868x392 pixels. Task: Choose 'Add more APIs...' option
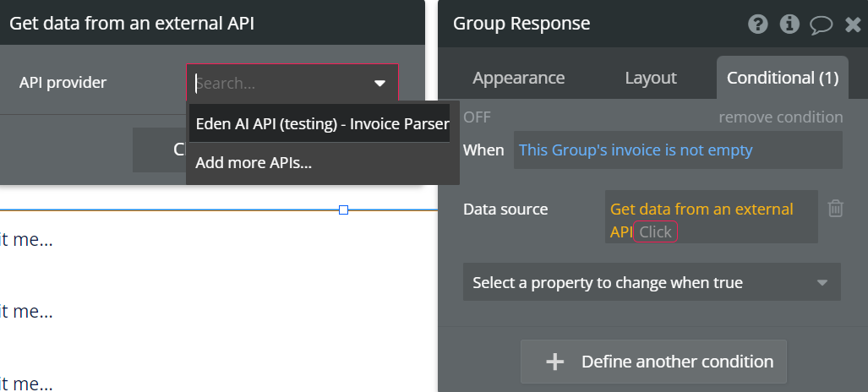(254, 163)
